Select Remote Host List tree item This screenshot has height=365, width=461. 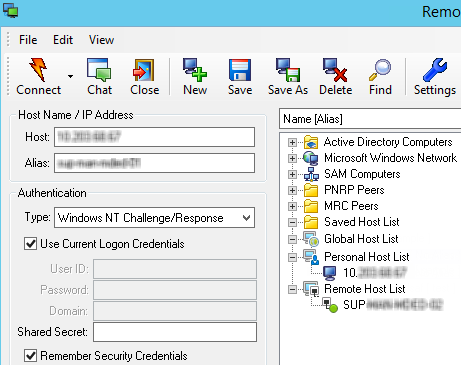tap(365, 289)
